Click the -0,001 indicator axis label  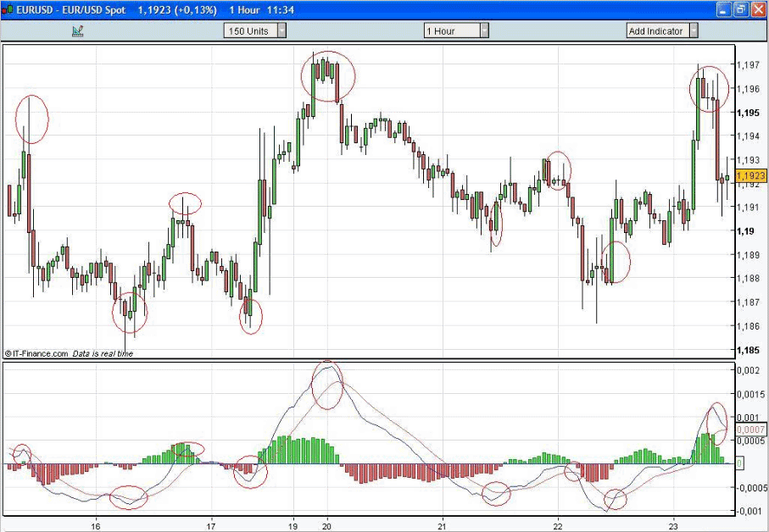pyautogui.click(x=749, y=511)
